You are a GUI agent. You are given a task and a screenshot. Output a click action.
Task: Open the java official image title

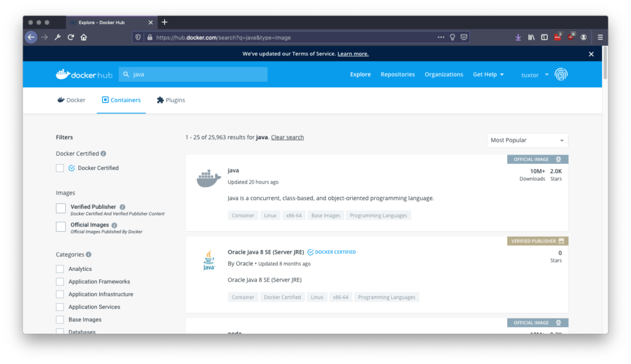point(234,171)
